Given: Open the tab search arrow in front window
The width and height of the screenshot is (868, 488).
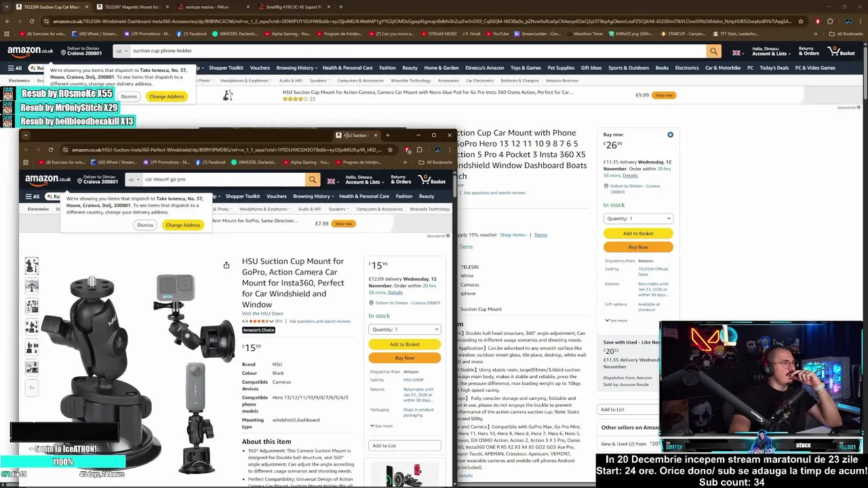Looking at the screenshot, I should point(25,135).
